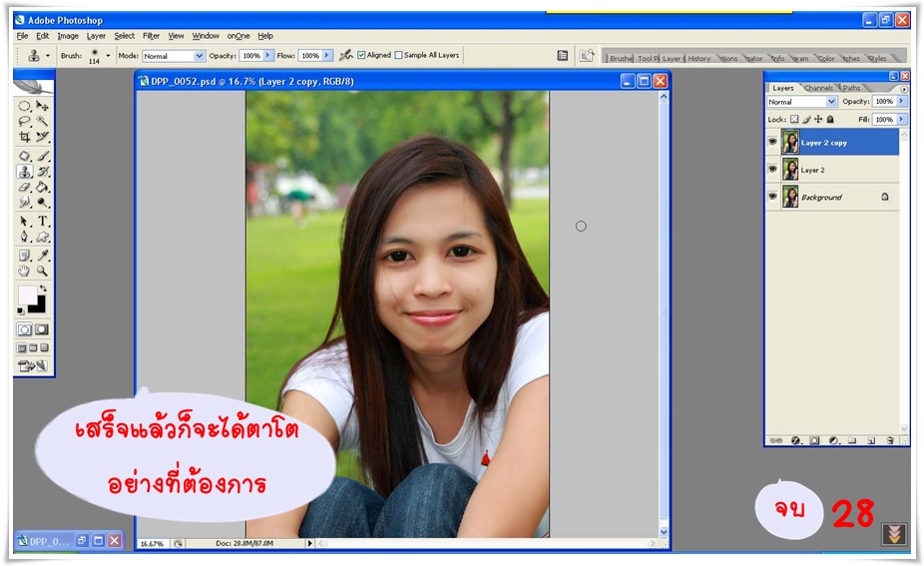This screenshot has height=566, width=924.
Task: Select the Pen tool
Action: (x=24, y=237)
